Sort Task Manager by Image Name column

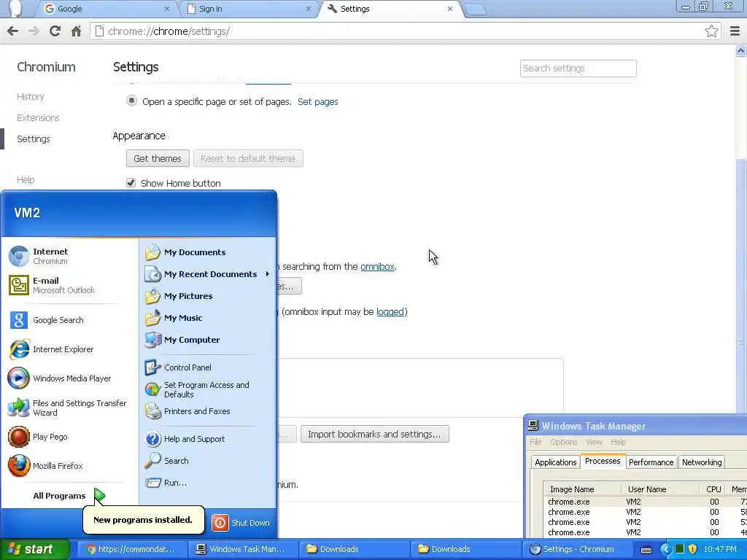pos(582,489)
